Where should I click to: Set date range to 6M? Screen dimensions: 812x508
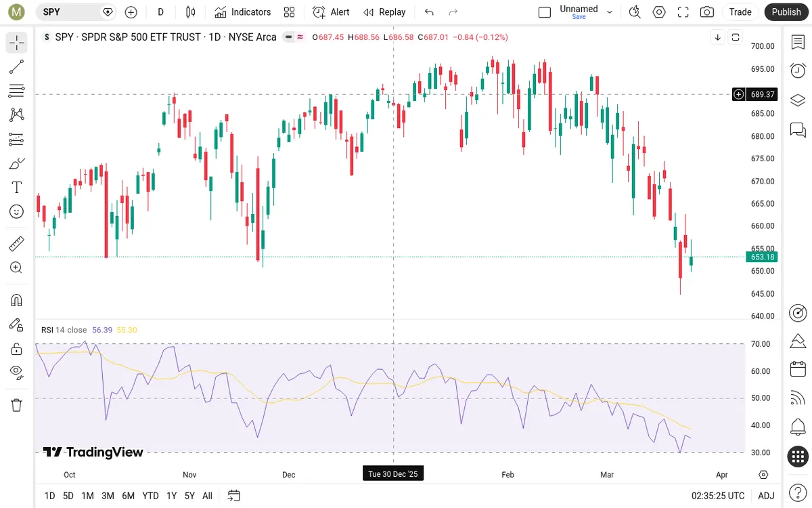128,496
